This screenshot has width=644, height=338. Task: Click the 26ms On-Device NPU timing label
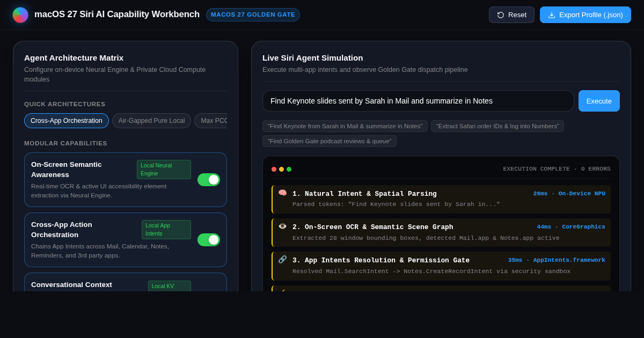point(569,194)
